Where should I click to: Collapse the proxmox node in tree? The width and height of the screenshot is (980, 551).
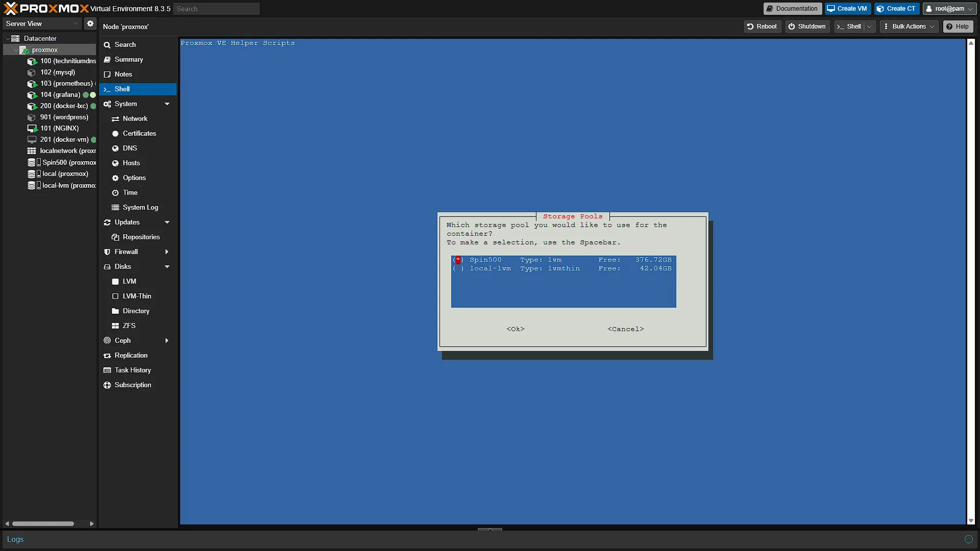15,50
